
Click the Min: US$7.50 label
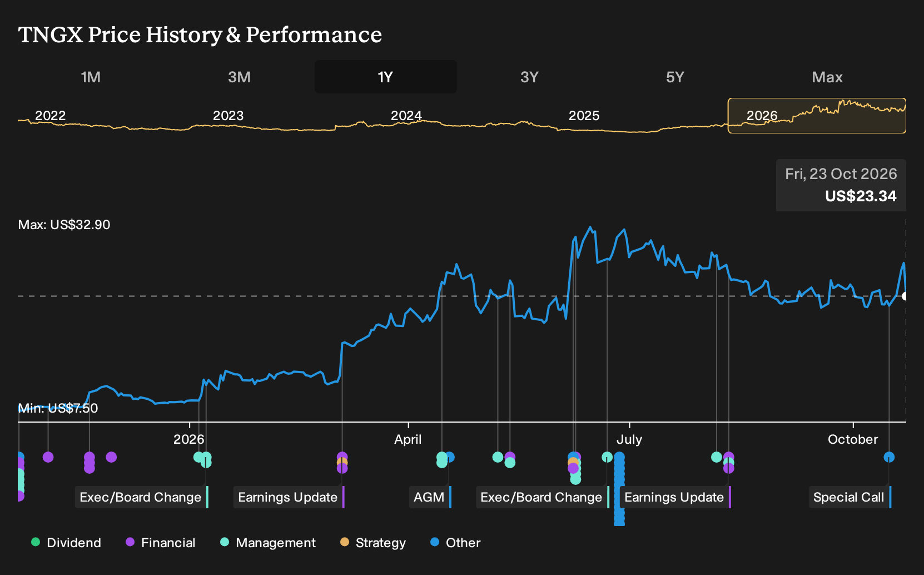pyautogui.click(x=58, y=408)
